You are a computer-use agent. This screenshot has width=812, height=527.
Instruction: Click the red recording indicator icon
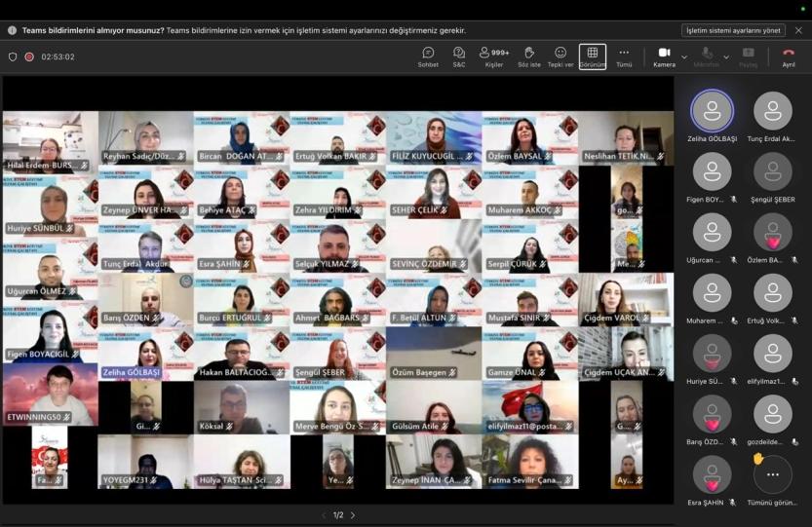pyautogui.click(x=29, y=56)
